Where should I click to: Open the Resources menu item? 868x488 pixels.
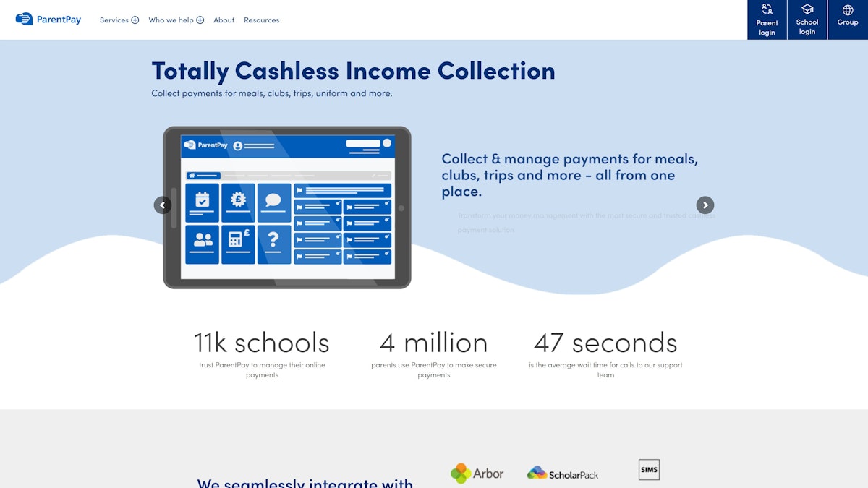pos(261,20)
